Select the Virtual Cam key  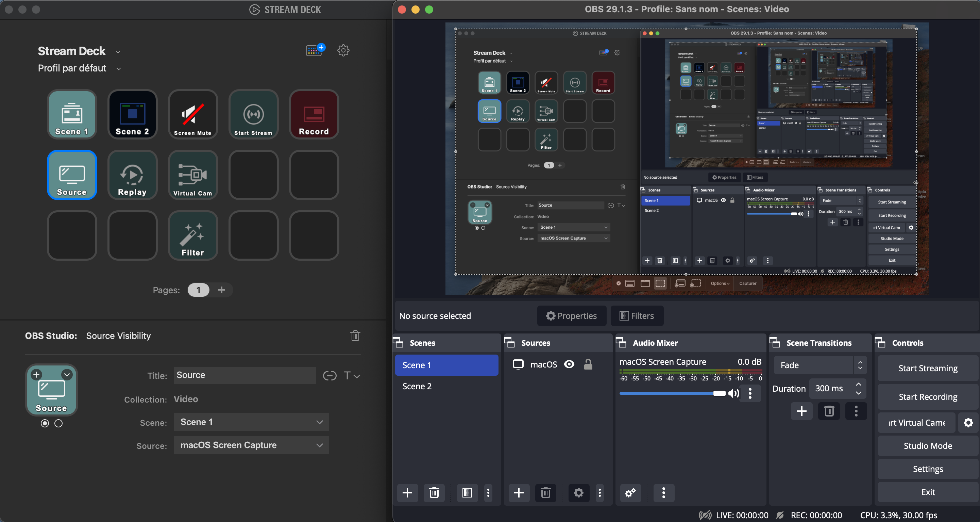click(192, 175)
